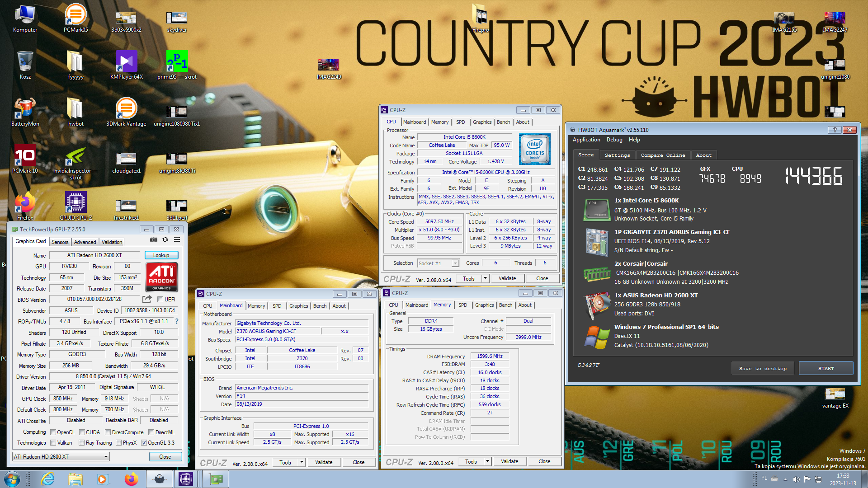Toggle the PhysX checkbox in GPU-Z
868x488 pixels.
pos(118,443)
